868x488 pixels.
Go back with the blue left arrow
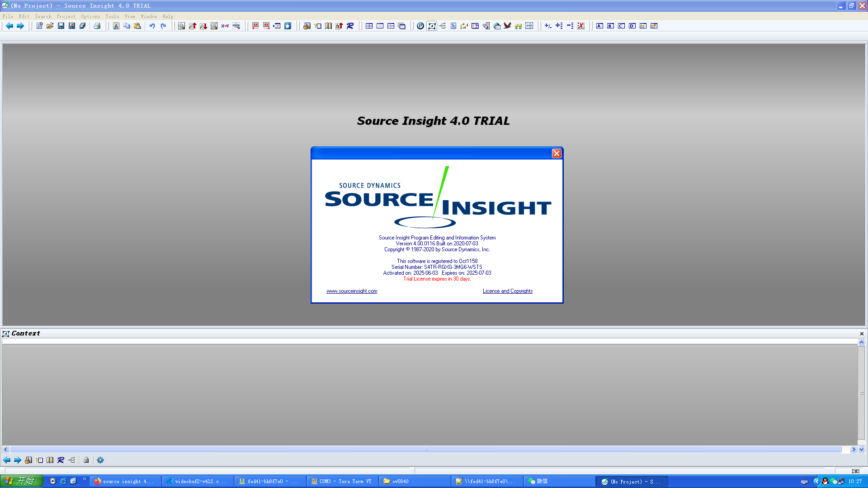point(9,26)
